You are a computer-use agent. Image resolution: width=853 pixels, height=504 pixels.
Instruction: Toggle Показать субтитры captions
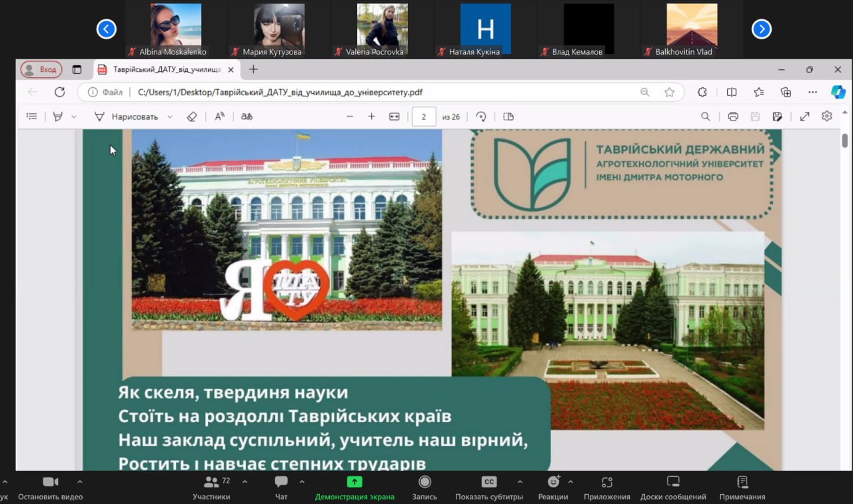(x=489, y=487)
